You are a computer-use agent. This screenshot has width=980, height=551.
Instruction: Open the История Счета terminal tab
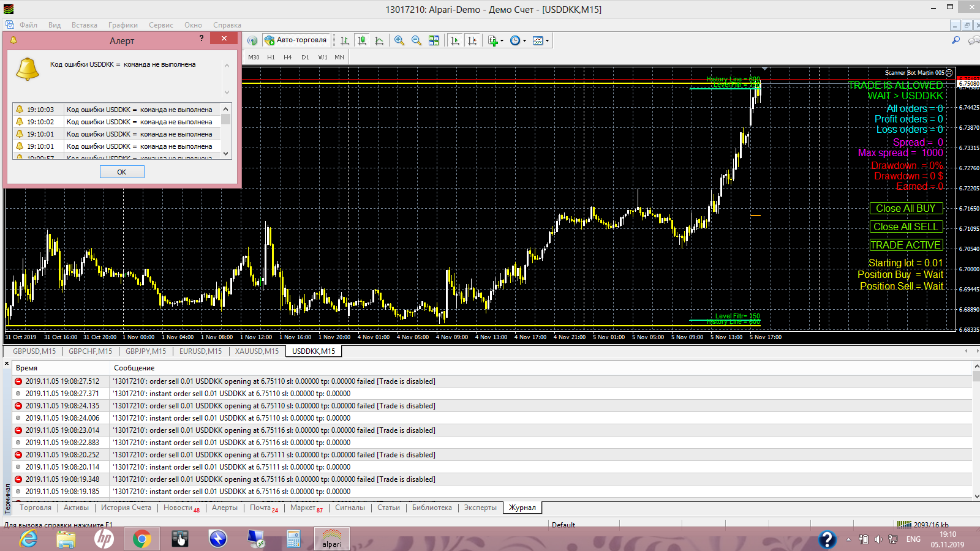click(x=126, y=508)
